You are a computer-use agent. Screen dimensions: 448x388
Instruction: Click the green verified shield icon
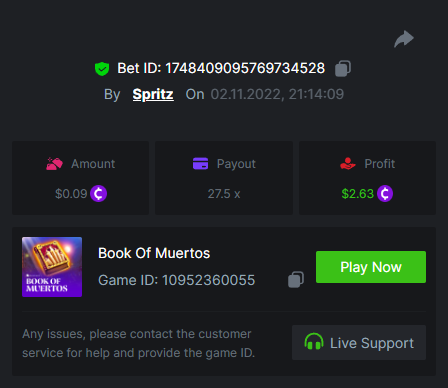(102, 69)
